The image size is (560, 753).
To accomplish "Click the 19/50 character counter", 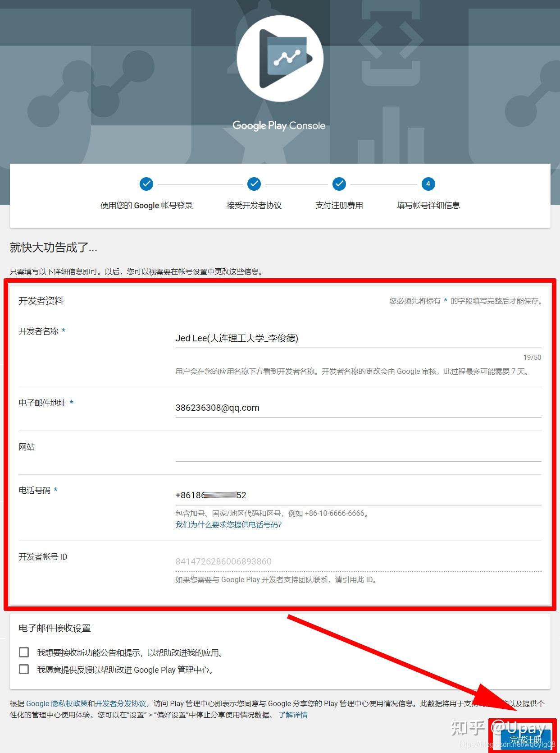I will [x=532, y=358].
